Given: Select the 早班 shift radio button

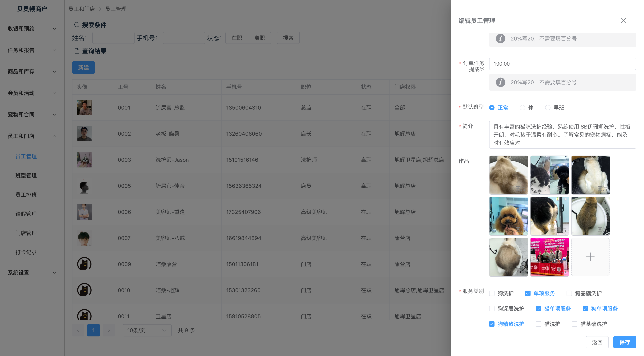Looking at the screenshot, I should click(x=548, y=108).
